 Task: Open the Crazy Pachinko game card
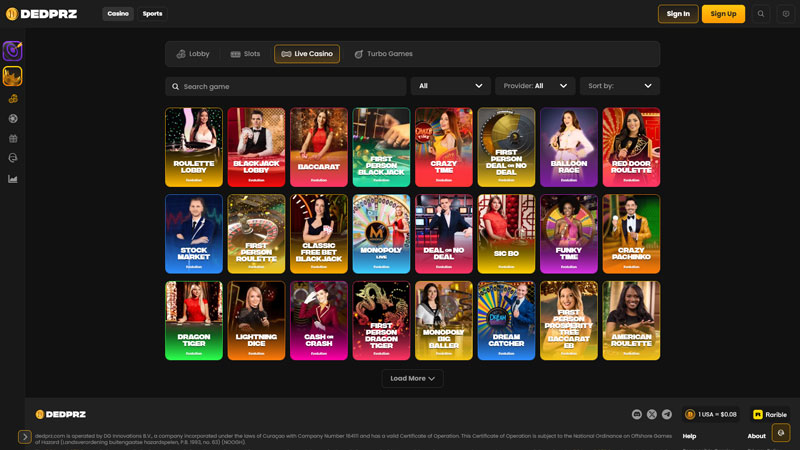631,234
